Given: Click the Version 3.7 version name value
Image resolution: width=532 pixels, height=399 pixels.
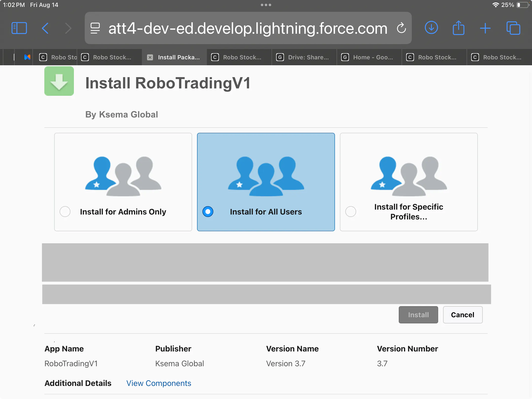Looking at the screenshot, I should pyautogui.click(x=286, y=364).
